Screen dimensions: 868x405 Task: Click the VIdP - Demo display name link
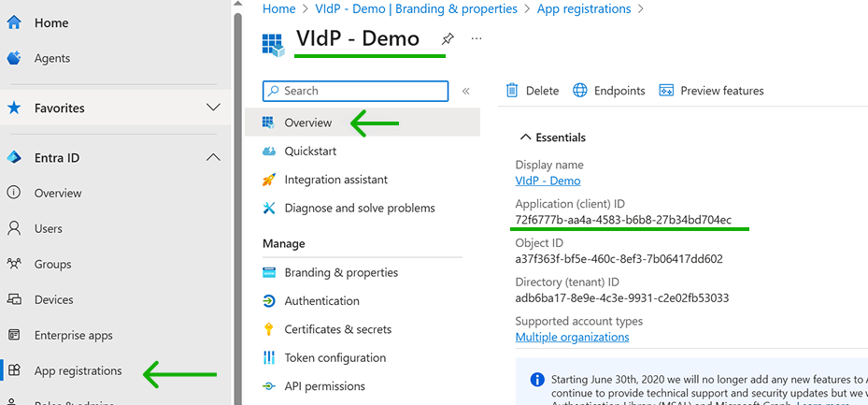(548, 181)
